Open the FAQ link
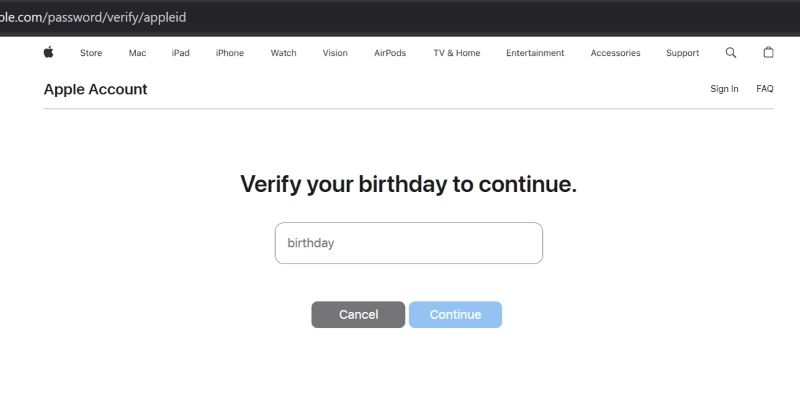 765,89
